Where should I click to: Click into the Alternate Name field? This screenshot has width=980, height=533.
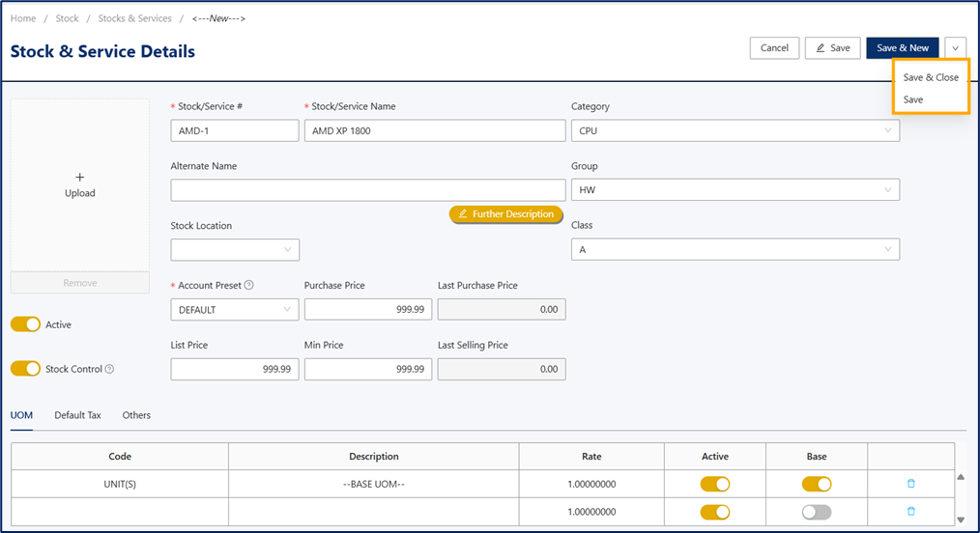(x=368, y=190)
